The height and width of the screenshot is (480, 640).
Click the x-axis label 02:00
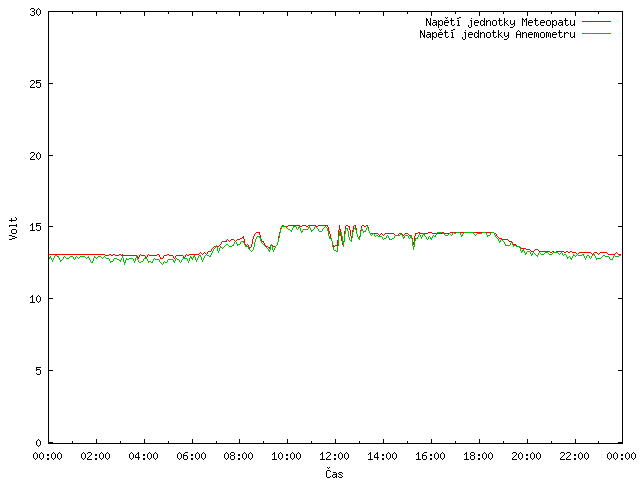[x=96, y=456]
